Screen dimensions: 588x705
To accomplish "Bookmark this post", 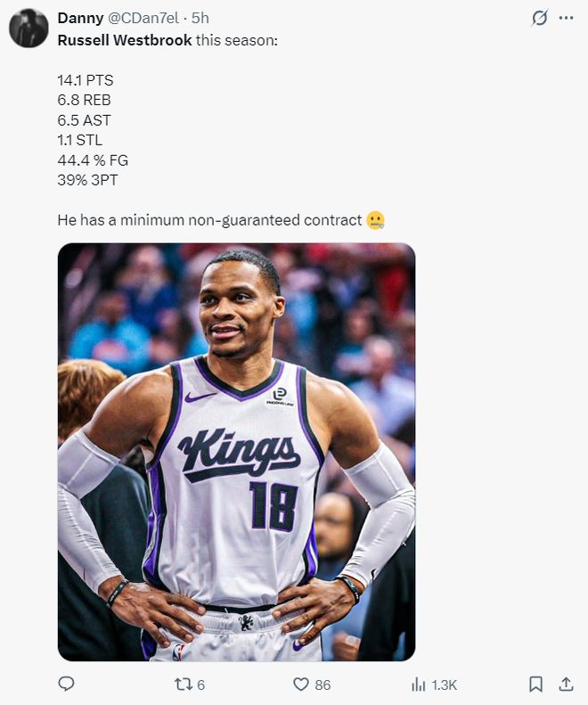I will tap(535, 685).
